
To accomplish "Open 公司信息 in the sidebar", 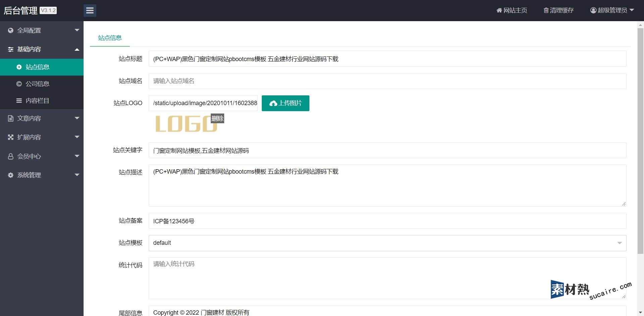I will click(42, 84).
